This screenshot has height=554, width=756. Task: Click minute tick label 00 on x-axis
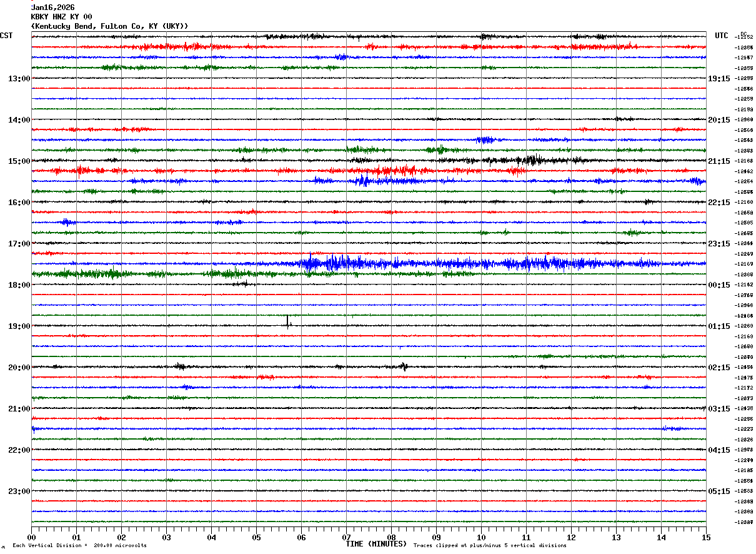pos(31,537)
